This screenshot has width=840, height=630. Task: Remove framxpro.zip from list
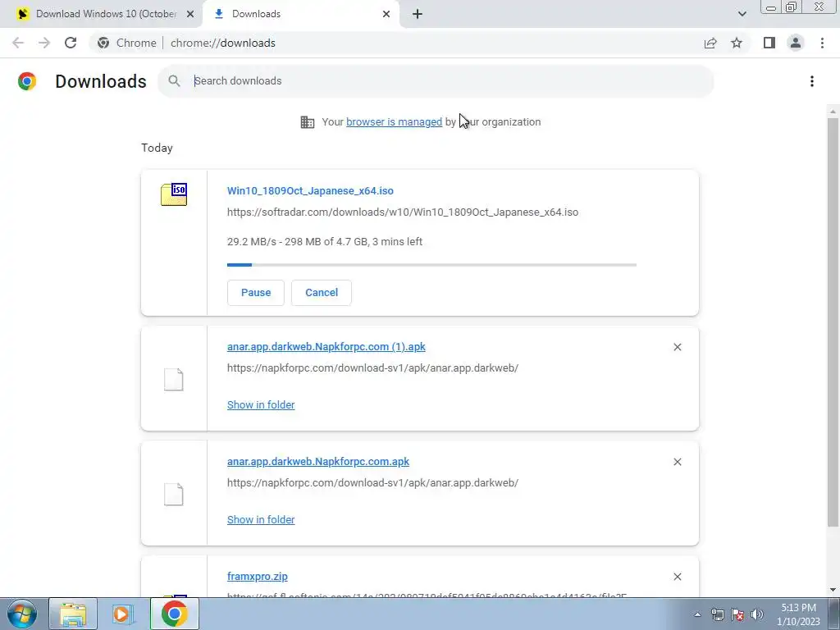[677, 577]
